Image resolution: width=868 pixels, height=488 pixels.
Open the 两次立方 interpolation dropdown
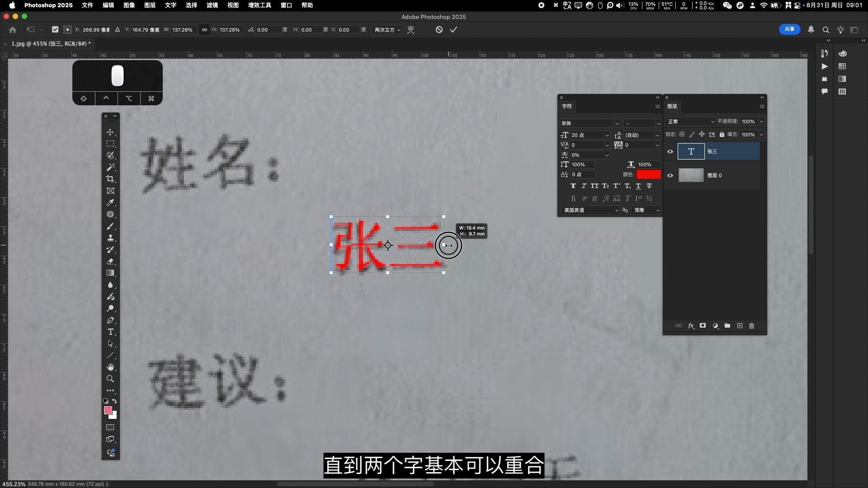coord(387,30)
